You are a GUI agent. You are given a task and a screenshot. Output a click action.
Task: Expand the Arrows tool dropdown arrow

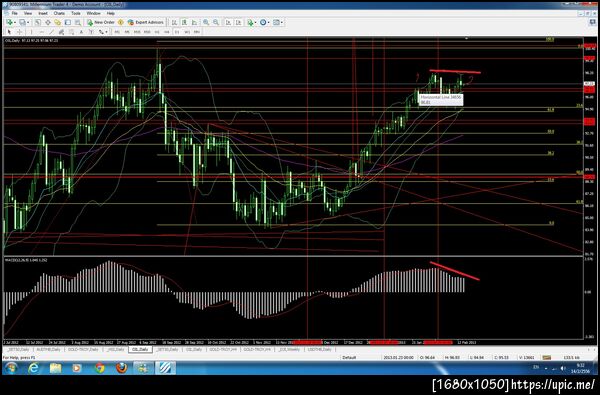[x=106, y=32]
